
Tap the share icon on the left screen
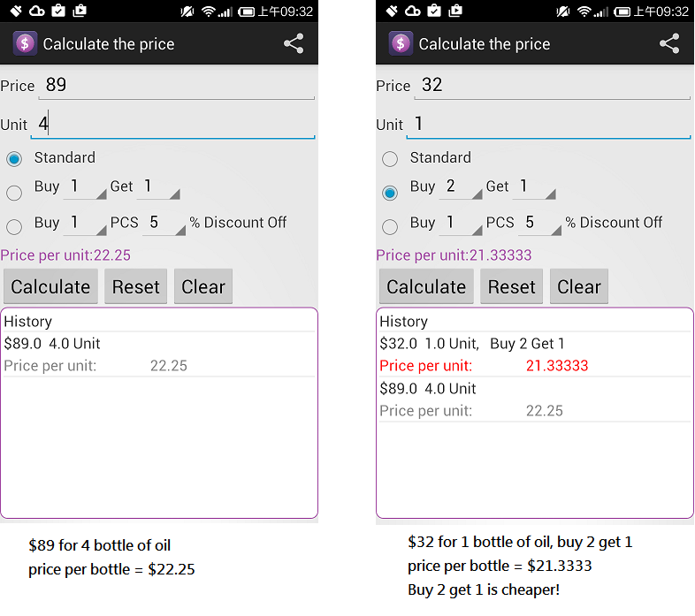pos(294,44)
